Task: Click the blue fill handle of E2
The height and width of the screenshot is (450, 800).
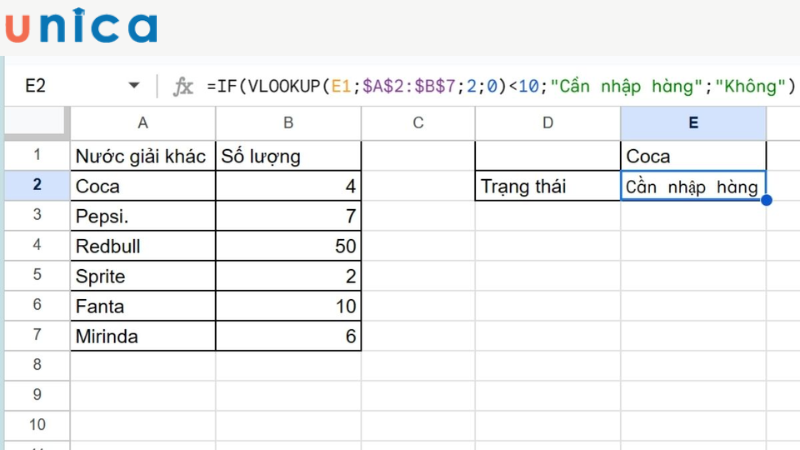Action: pyautogui.click(x=766, y=201)
